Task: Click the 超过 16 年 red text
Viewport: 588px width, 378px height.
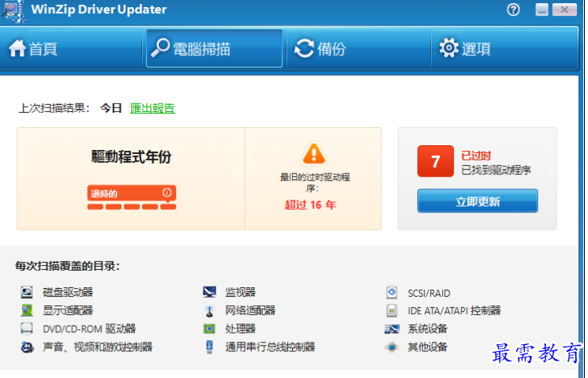Action: [310, 204]
